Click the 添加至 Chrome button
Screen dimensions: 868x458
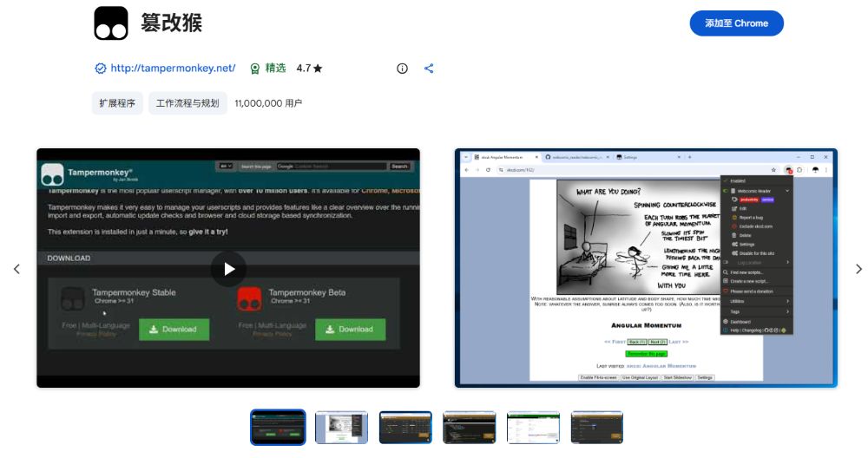pos(736,23)
